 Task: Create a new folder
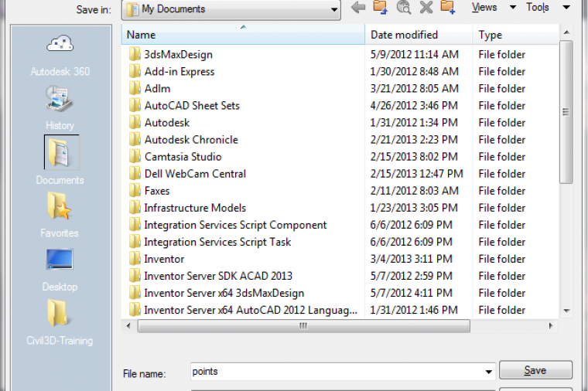tap(448, 8)
